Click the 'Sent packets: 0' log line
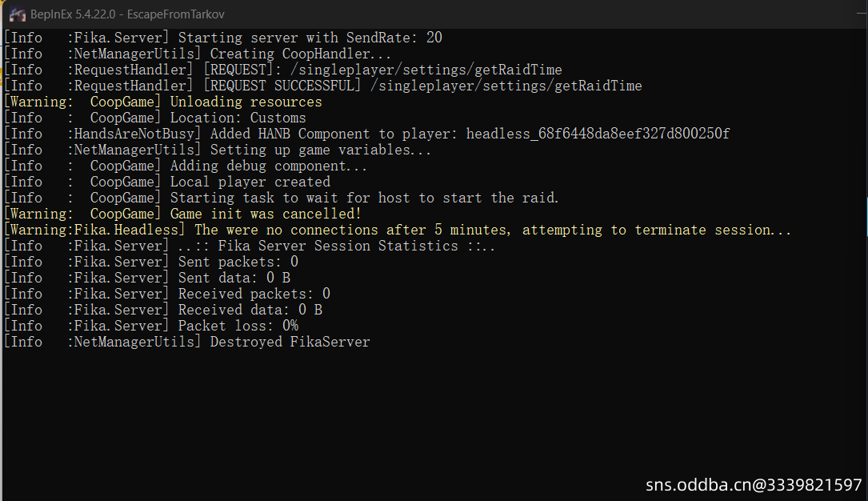The image size is (868, 501). (x=238, y=262)
